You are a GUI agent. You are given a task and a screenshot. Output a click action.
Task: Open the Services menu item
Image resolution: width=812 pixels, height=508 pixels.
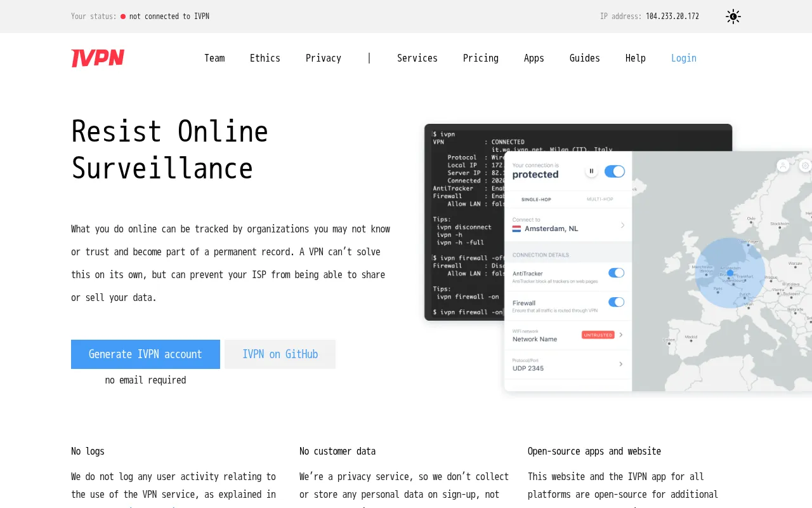click(417, 58)
